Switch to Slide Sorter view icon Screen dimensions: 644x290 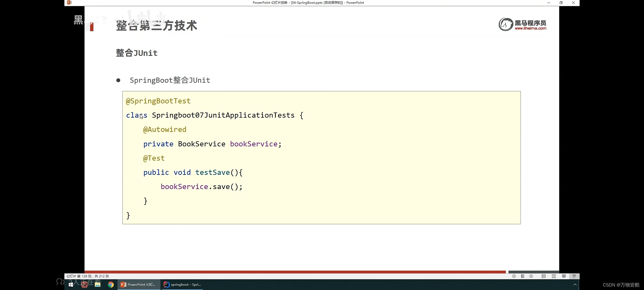(x=554, y=276)
